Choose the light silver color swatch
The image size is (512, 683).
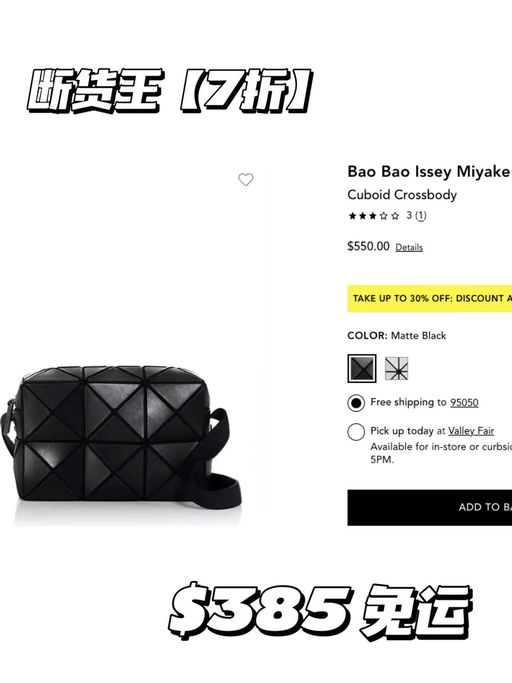coord(397,369)
